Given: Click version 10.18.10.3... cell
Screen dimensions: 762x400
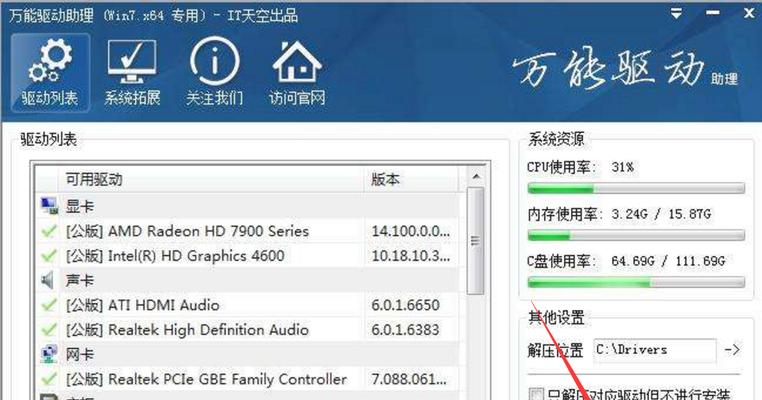Looking at the screenshot, I should point(411,256).
